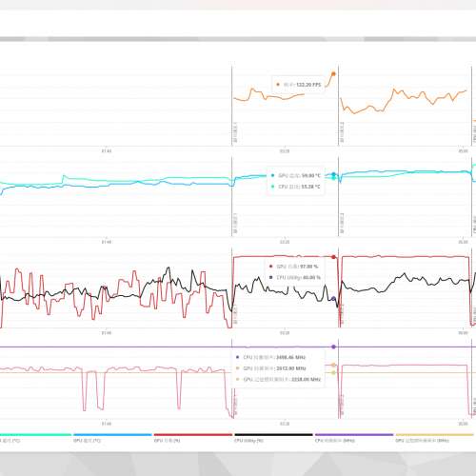Toggle the red GPU usage legend entry
Image resolution: width=476 pixels, height=476 pixels.
(193, 438)
